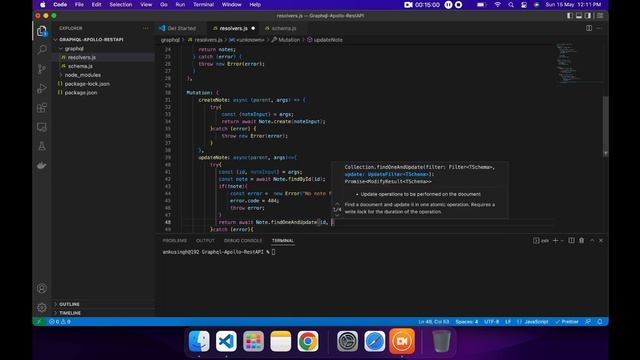Viewport: 640px width, 360px height.
Task: Switch to the resolvers.js editor tab
Action: pos(233,28)
